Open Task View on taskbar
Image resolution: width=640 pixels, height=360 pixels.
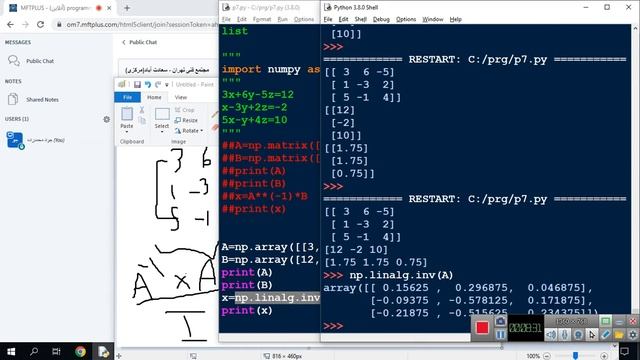click(x=56, y=351)
